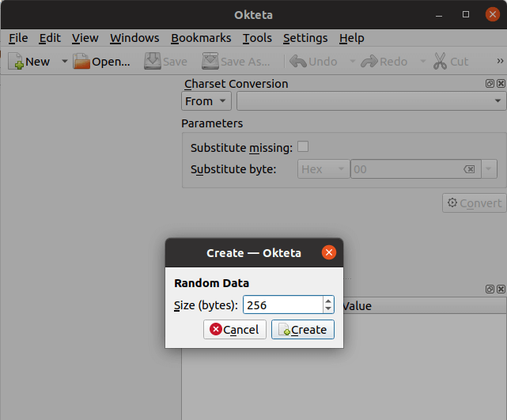
Task: Open the charset selection combo box
Action: [371, 101]
